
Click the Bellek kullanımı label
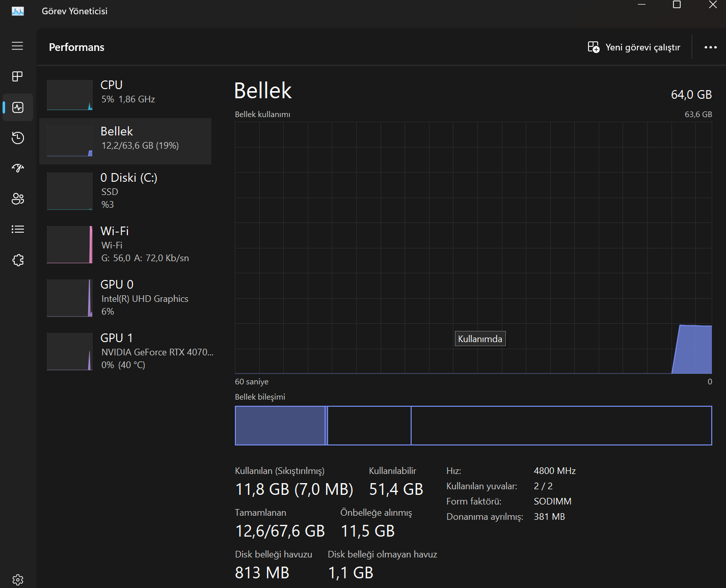click(x=262, y=115)
